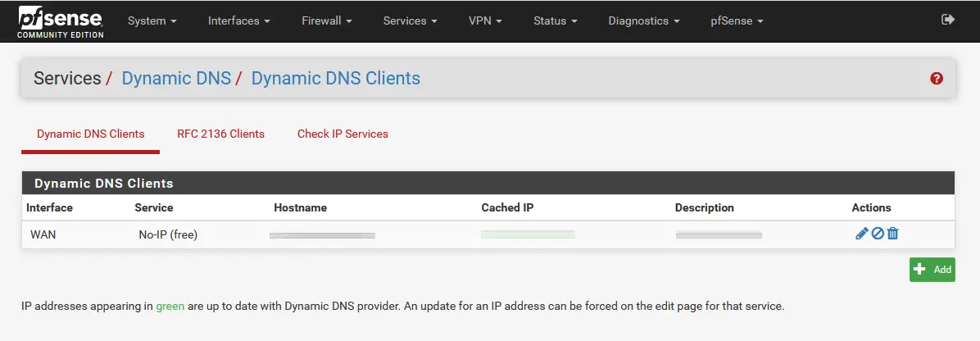This screenshot has width=980, height=341.
Task: Open the Interfaces dropdown menu
Action: point(238,20)
